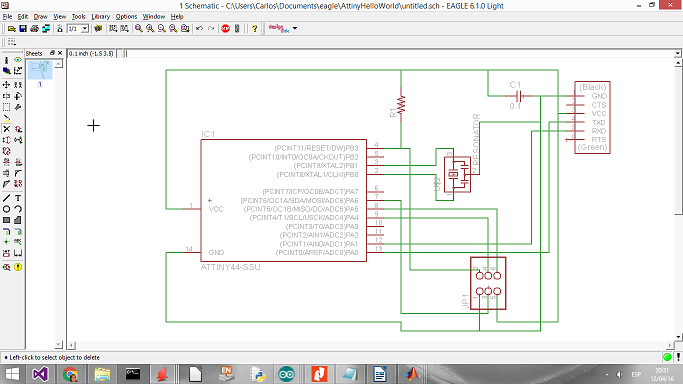Click the command line input field
This screenshot has width=683, height=384.
click(x=399, y=54)
